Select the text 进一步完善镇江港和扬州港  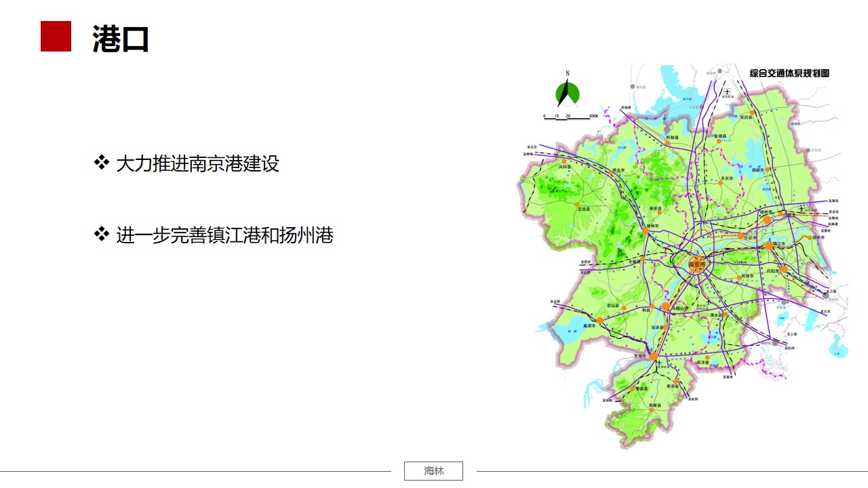pyautogui.click(x=224, y=236)
